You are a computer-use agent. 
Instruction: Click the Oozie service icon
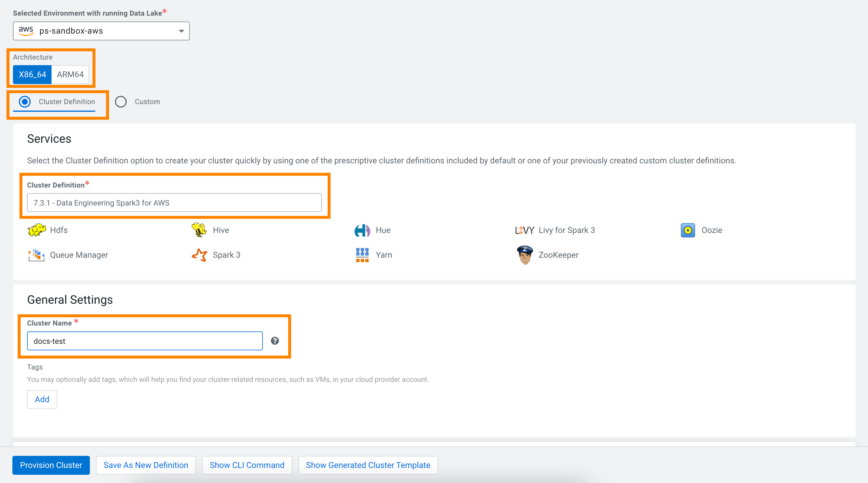click(x=687, y=230)
